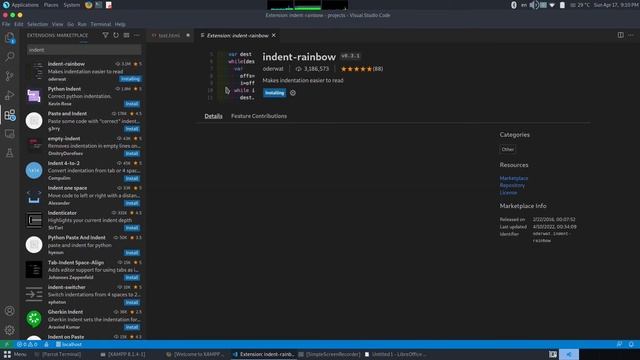640x360 pixels.
Task: Click the extensions search field
Action: (x=84, y=50)
